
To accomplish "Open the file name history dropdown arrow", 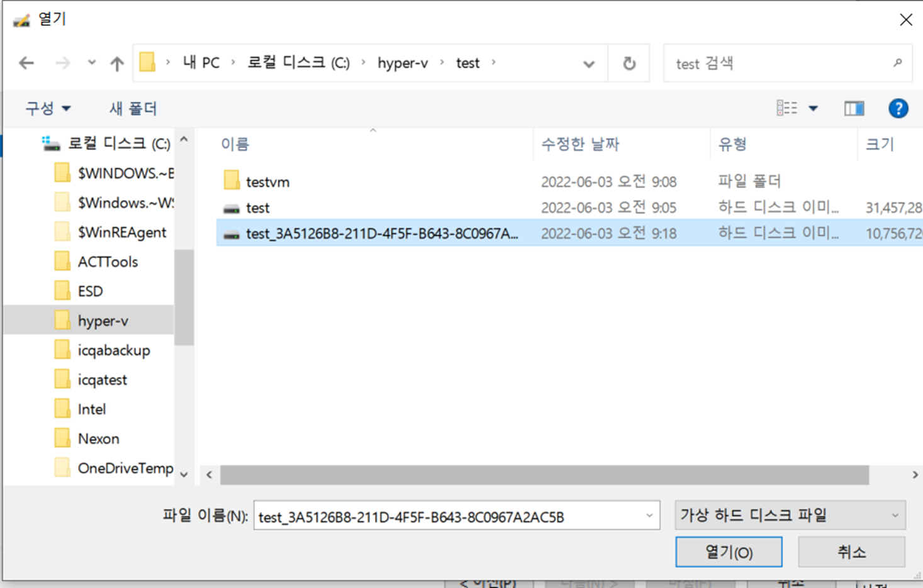I will pyautogui.click(x=649, y=516).
